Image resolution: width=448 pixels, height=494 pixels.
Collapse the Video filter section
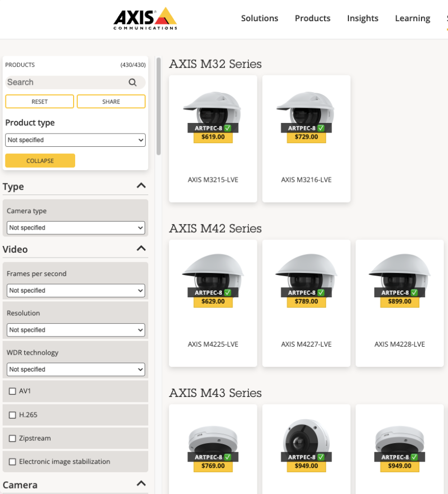pos(141,248)
